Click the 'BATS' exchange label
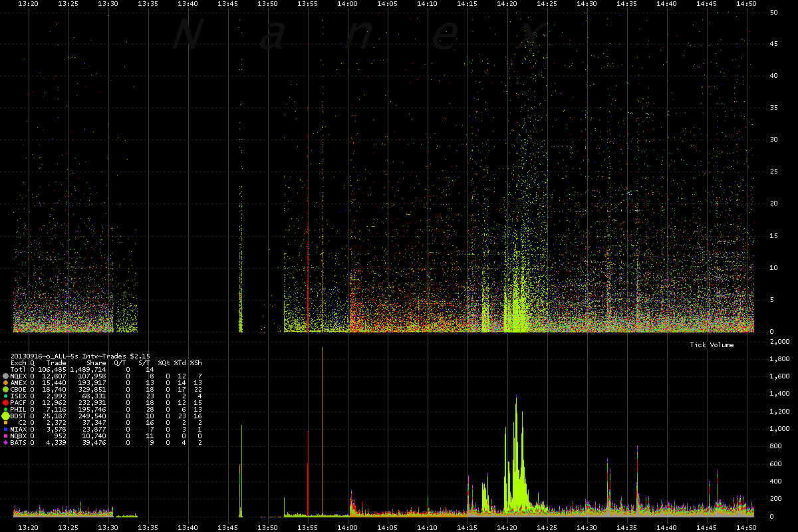Viewport: 798px width, 532px height. (18, 443)
